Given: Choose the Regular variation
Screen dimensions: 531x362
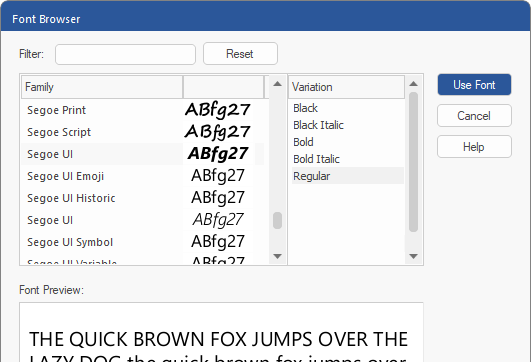Looking at the screenshot, I should click(348, 176).
